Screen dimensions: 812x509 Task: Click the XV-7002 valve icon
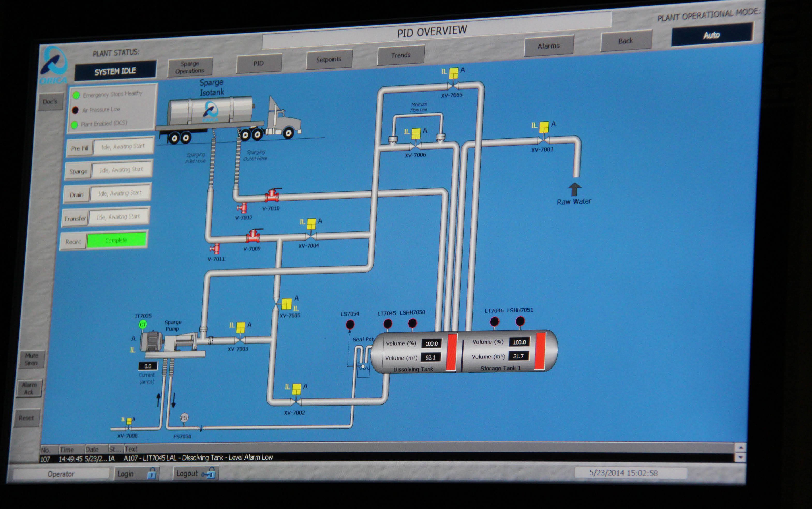tap(296, 401)
